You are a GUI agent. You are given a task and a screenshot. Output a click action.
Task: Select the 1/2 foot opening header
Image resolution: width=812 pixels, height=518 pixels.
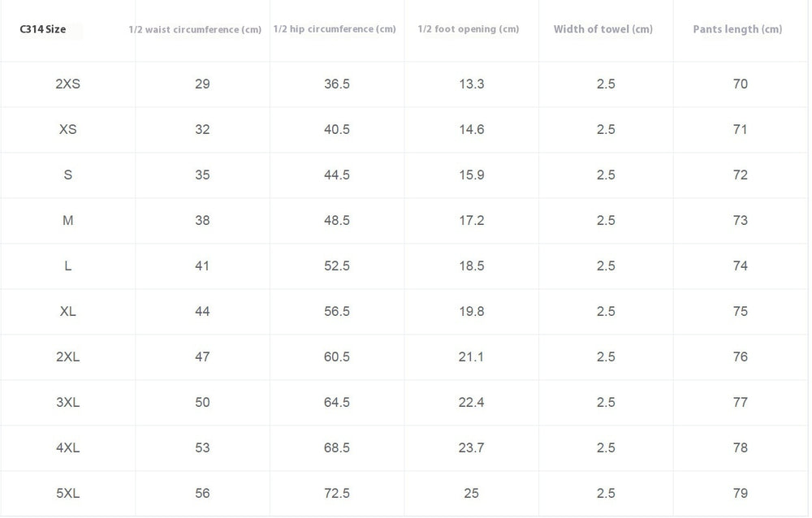[x=469, y=29]
